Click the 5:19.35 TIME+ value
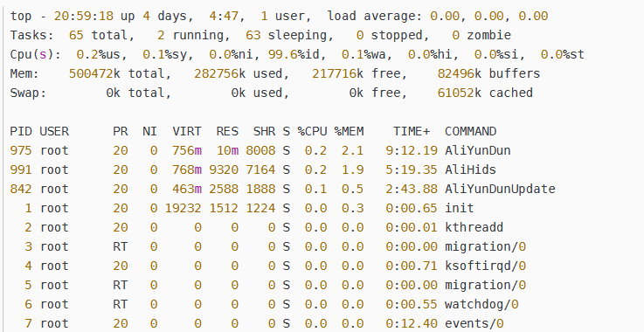 pyautogui.click(x=412, y=169)
